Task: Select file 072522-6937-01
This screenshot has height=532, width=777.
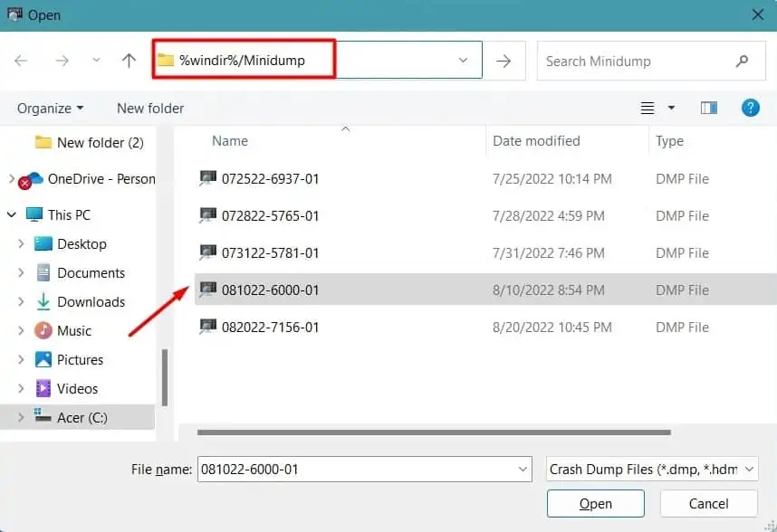Action: (270, 178)
